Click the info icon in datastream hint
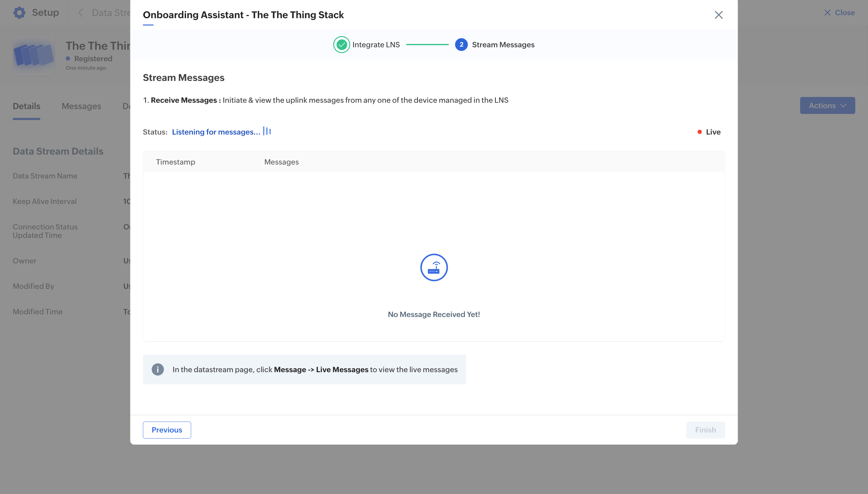Screen dimensions: 868x494 (157, 369)
